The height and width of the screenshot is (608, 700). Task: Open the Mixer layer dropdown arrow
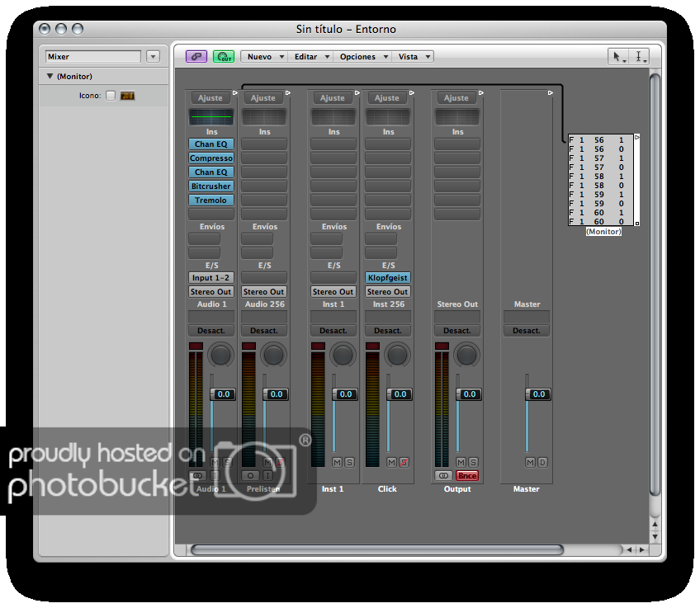click(153, 57)
